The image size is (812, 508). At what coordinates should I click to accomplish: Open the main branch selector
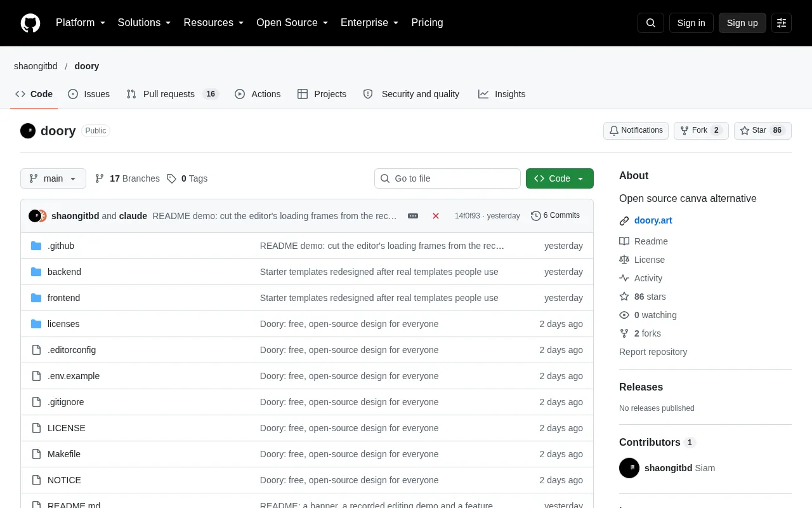point(53,178)
